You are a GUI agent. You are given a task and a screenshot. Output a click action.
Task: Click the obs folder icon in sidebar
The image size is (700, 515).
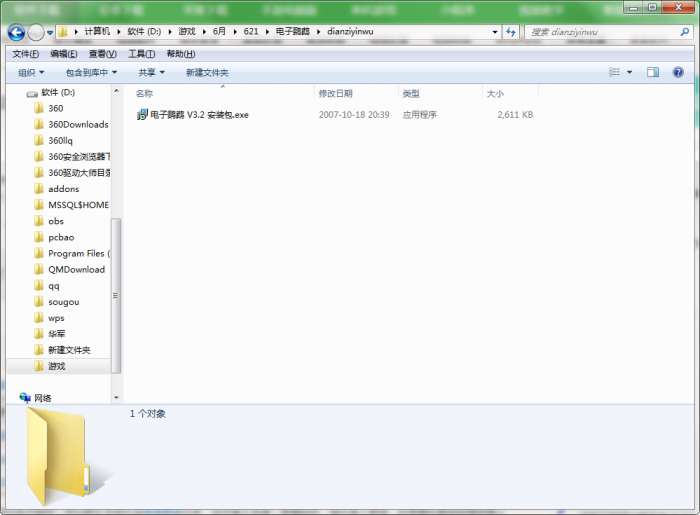(x=39, y=221)
